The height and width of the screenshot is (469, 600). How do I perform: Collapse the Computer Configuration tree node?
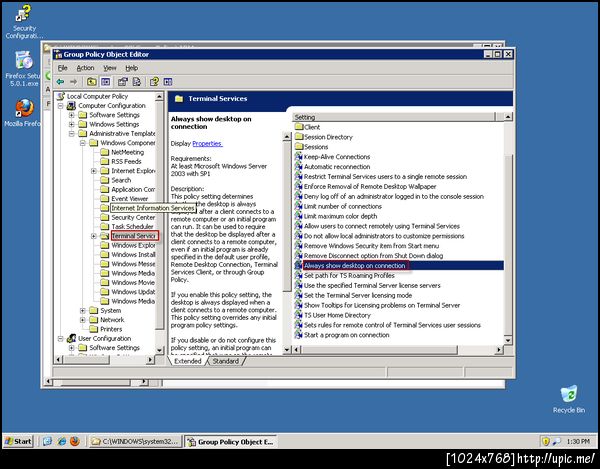coord(60,106)
